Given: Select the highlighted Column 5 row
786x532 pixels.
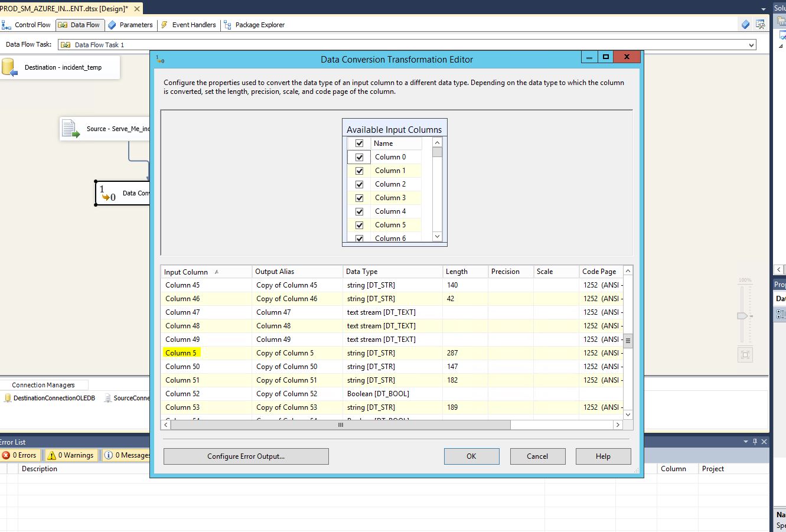Looking at the screenshot, I should click(x=181, y=353).
